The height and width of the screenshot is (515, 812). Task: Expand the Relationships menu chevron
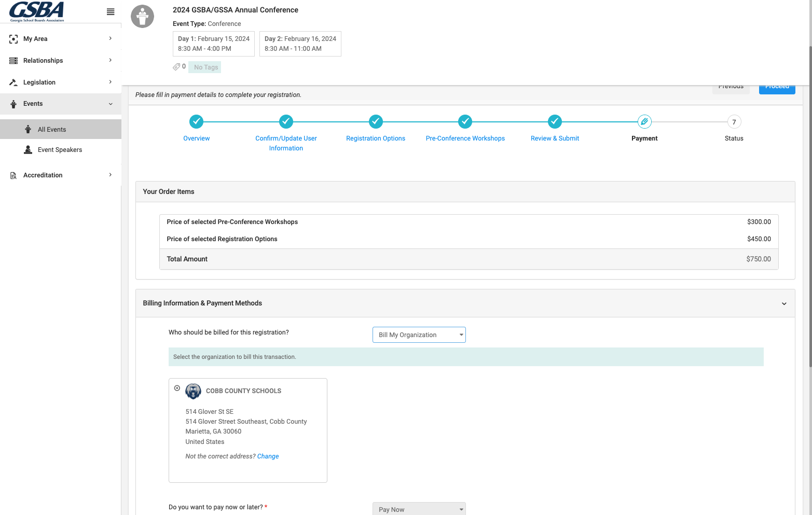click(x=110, y=60)
